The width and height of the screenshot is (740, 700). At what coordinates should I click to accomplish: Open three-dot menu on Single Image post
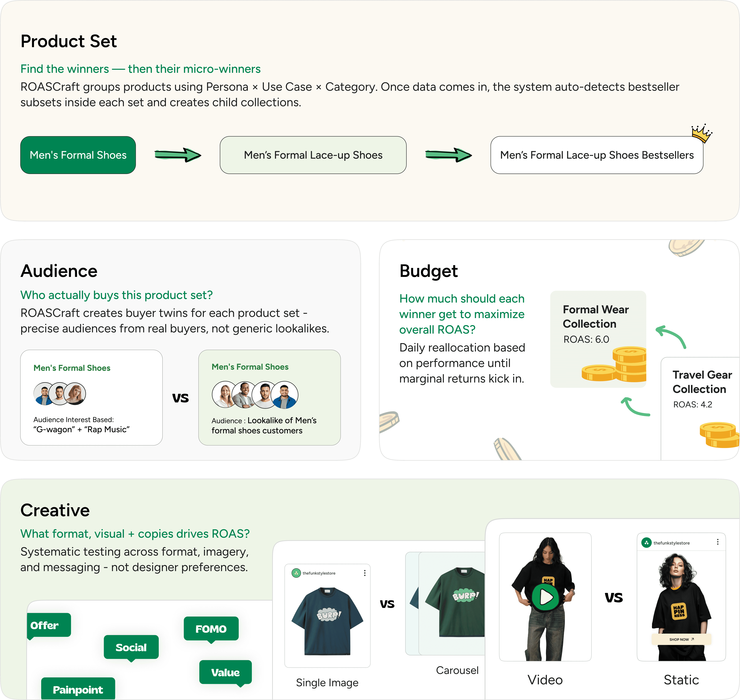(x=365, y=573)
